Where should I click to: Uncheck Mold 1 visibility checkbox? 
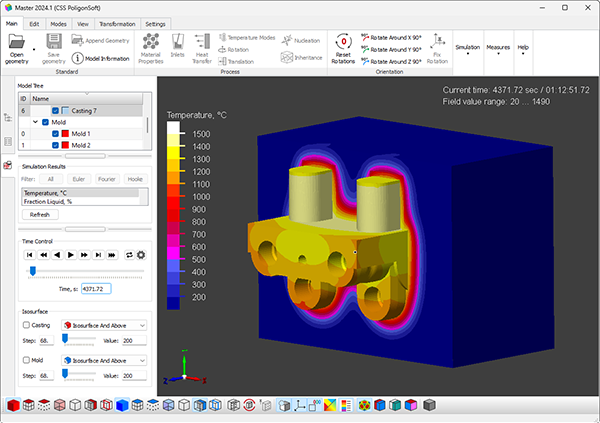pyautogui.click(x=56, y=133)
